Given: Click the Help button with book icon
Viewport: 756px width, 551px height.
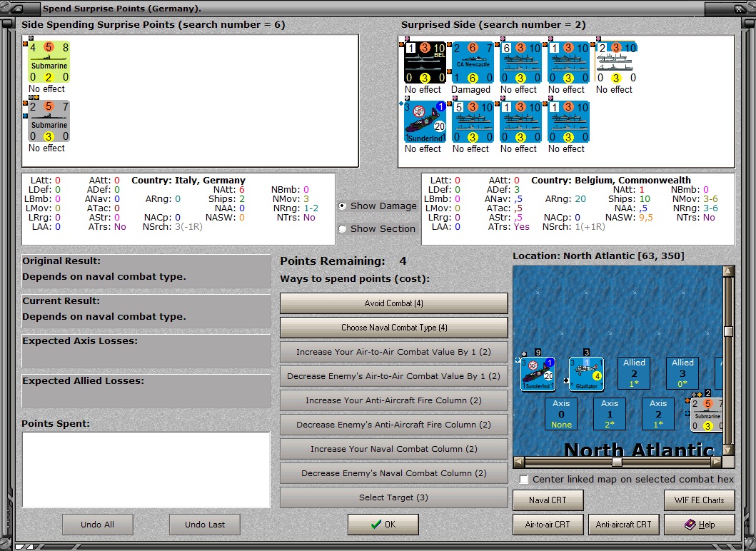Looking at the screenshot, I should point(699,525).
